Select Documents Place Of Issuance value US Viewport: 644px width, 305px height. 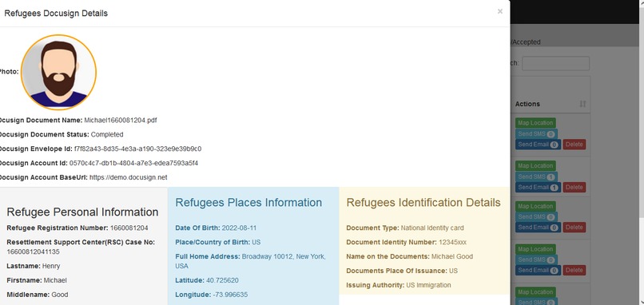[x=453, y=271]
